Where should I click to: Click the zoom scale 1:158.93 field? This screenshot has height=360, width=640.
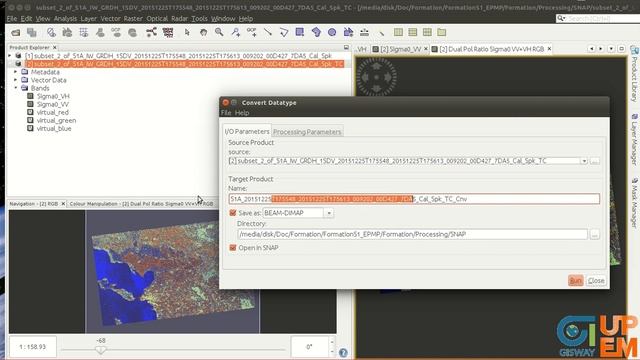pos(33,347)
